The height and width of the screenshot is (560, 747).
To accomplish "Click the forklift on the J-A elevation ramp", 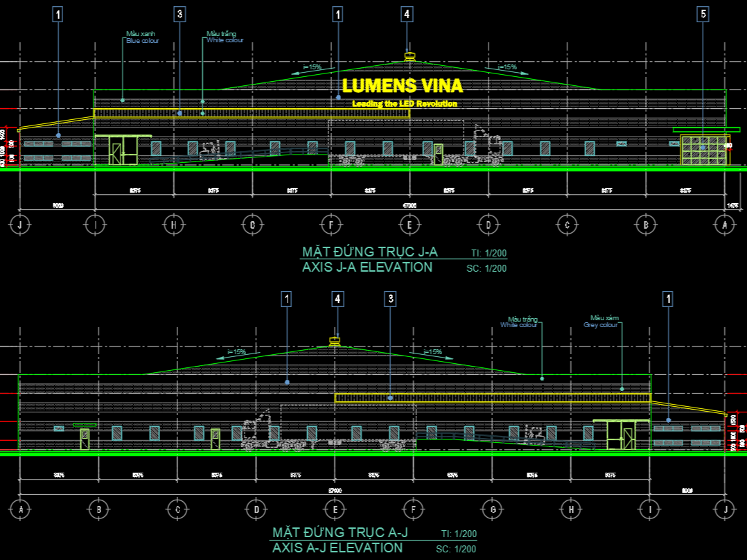I will tap(209, 150).
